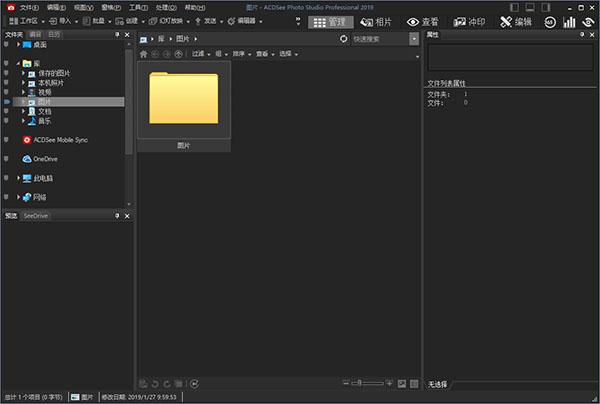Select OneDrive in folder tree
Screen dimensions: 600x404
point(45,159)
